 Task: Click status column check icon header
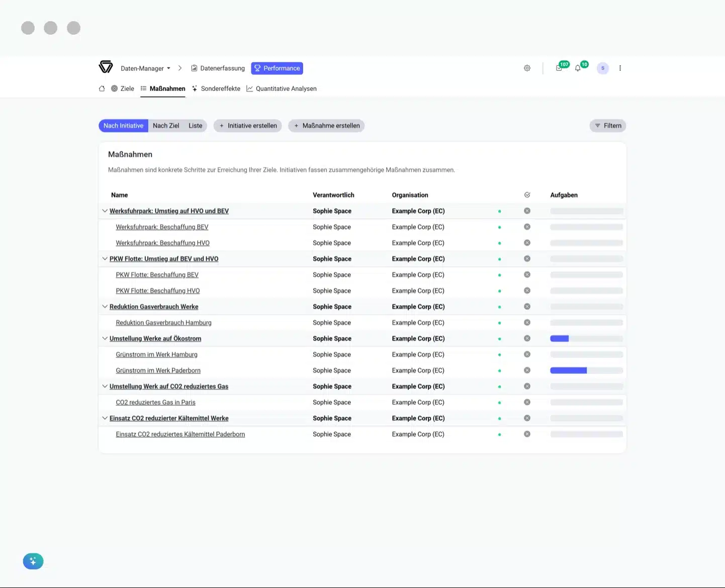coord(527,194)
